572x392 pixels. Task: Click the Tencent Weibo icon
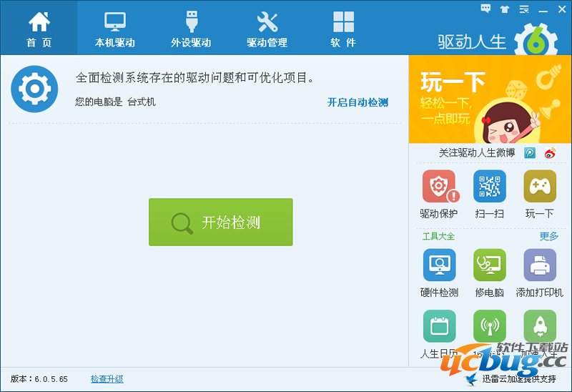click(x=530, y=153)
